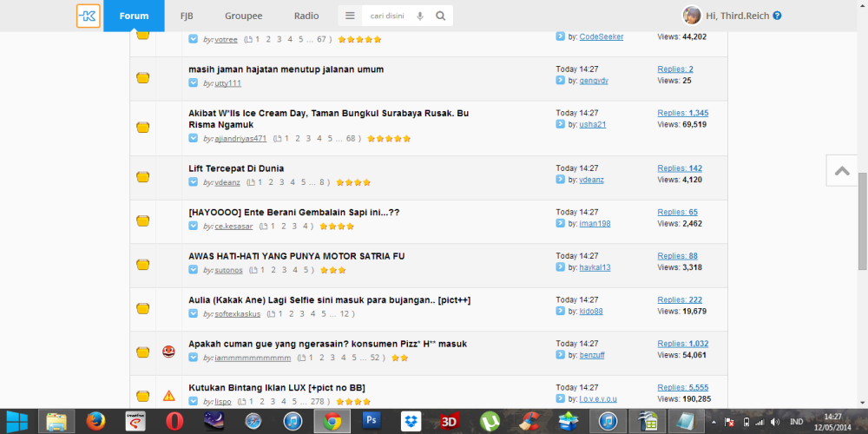The height and width of the screenshot is (434, 868).
Task: Open '[HAYOOOO] Ente Berani Gembalain Sapi' thread
Action: point(294,212)
